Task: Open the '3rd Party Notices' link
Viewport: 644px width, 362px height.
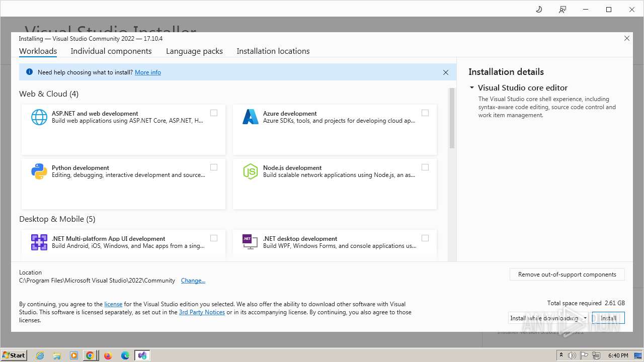Action: click(x=202, y=312)
